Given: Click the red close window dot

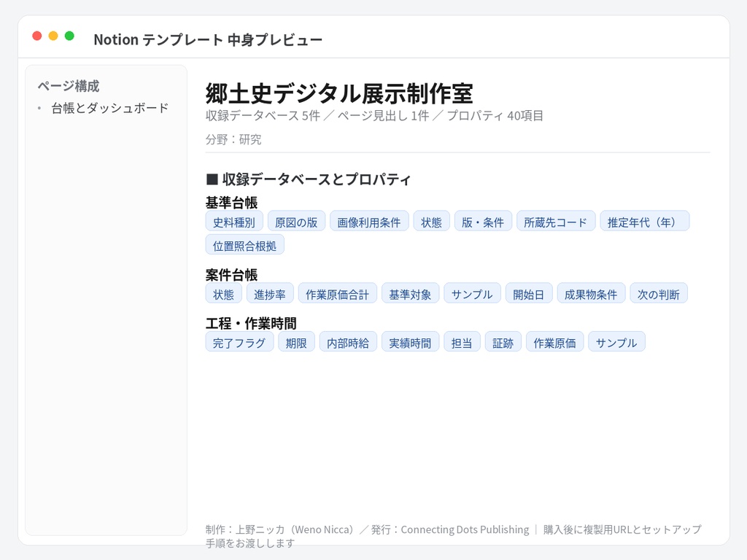Looking at the screenshot, I should (37, 36).
